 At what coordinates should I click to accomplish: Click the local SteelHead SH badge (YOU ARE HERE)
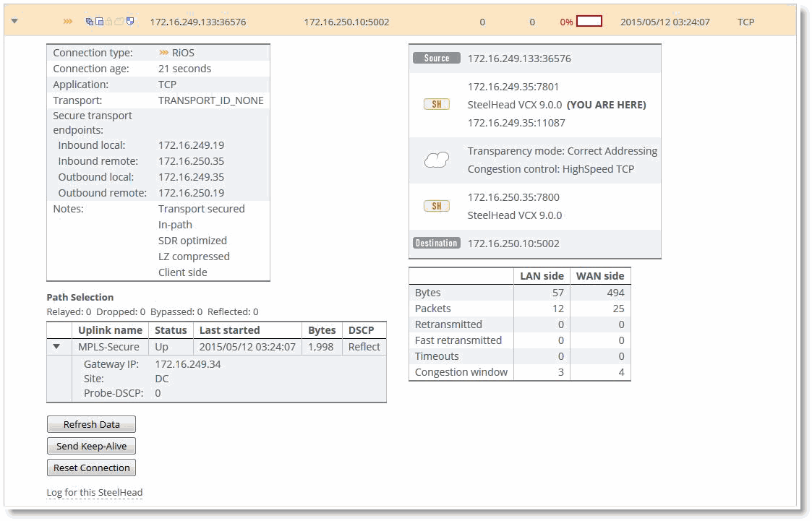click(436, 105)
